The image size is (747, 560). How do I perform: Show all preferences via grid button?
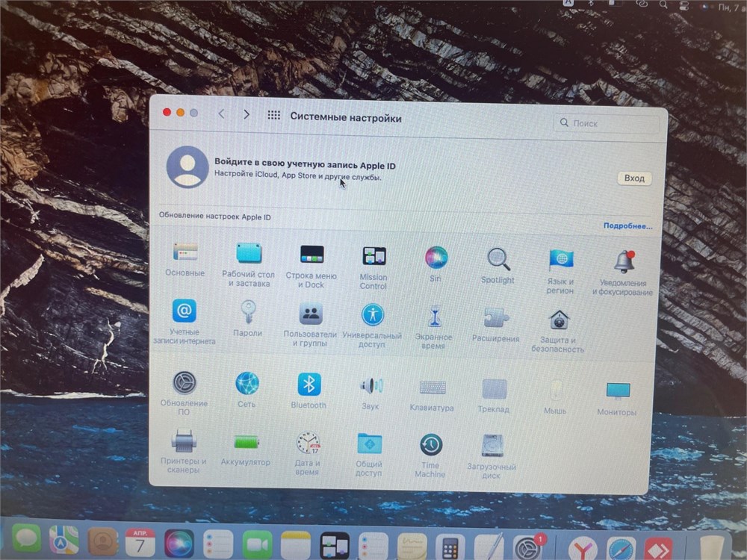click(x=274, y=115)
